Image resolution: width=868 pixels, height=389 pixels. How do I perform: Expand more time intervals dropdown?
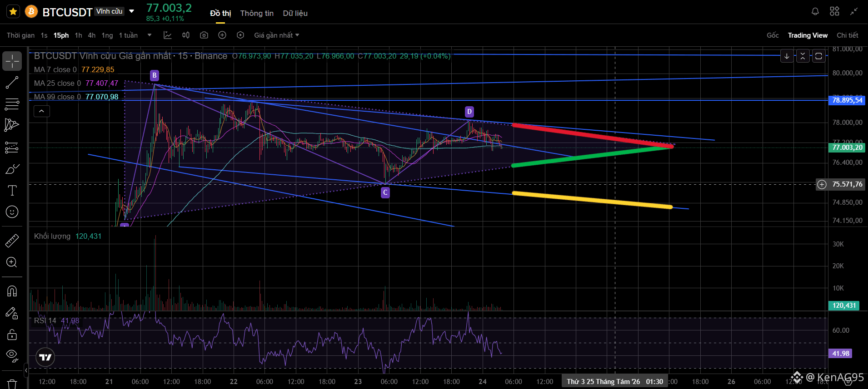[x=150, y=35]
